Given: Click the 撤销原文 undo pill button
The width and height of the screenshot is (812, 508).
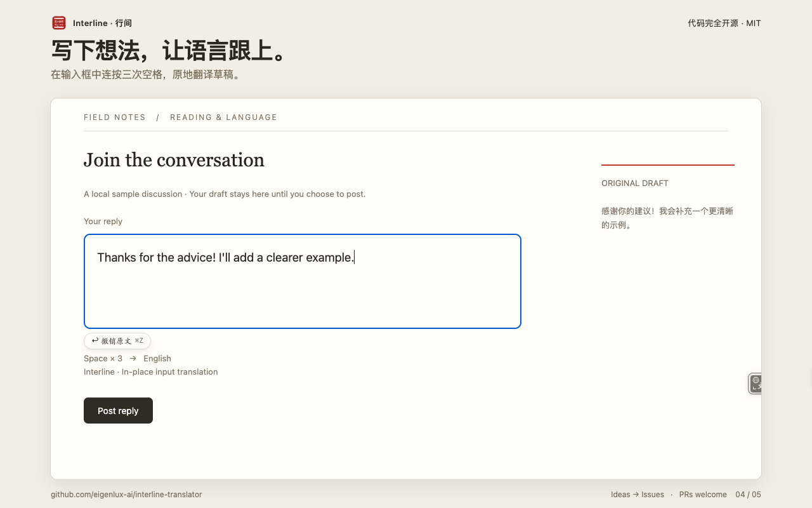Looking at the screenshot, I should [117, 341].
